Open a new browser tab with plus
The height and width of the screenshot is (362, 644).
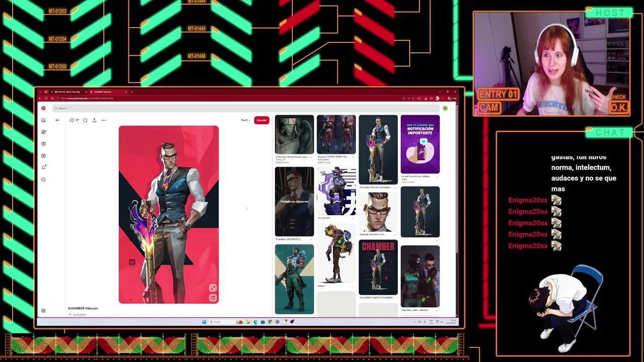coord(131,92)
